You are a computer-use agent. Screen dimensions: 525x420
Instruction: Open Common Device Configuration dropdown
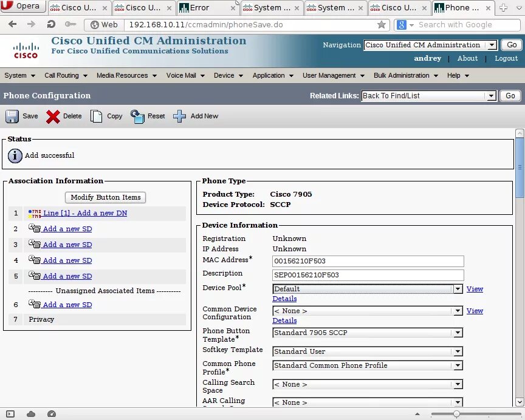(x=367, y=311)
